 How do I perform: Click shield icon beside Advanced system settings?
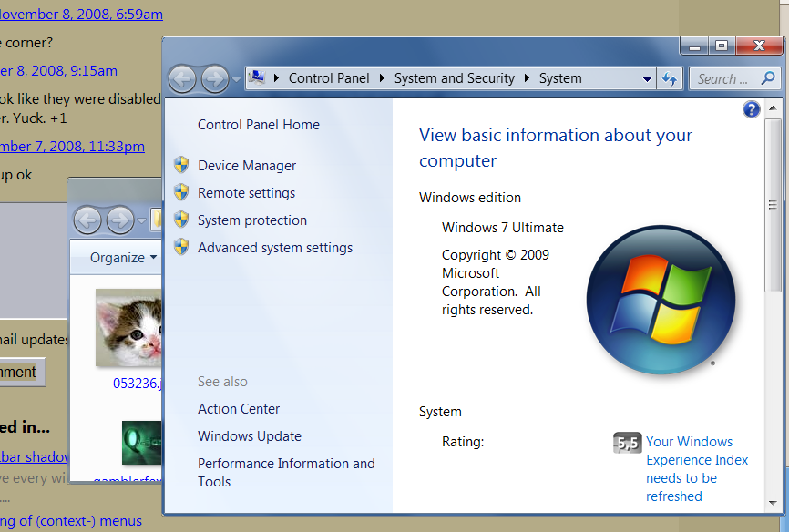pyautogui.click(x=181, y=247)
